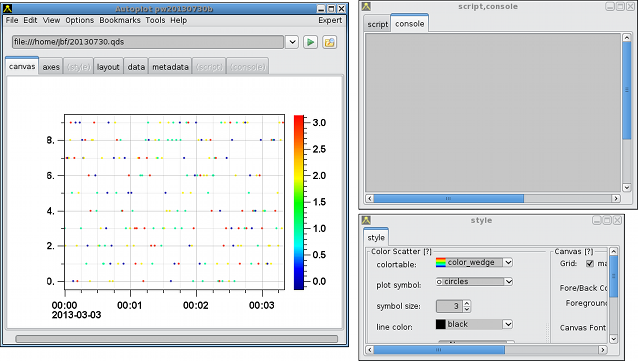Open the file browser folder icon
The width and height of the screenshot is (638, 361).
(330, 42)
